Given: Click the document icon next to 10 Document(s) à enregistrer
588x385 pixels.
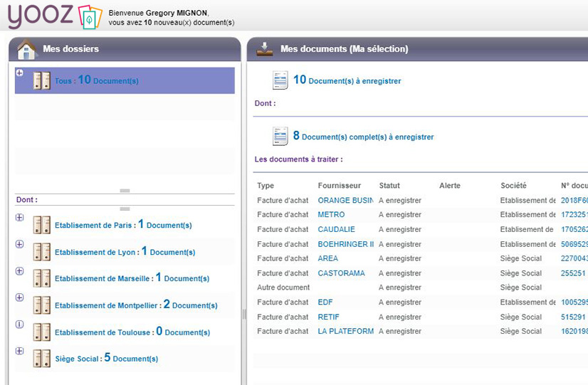Looking at the screenshot, I should 280,80.
